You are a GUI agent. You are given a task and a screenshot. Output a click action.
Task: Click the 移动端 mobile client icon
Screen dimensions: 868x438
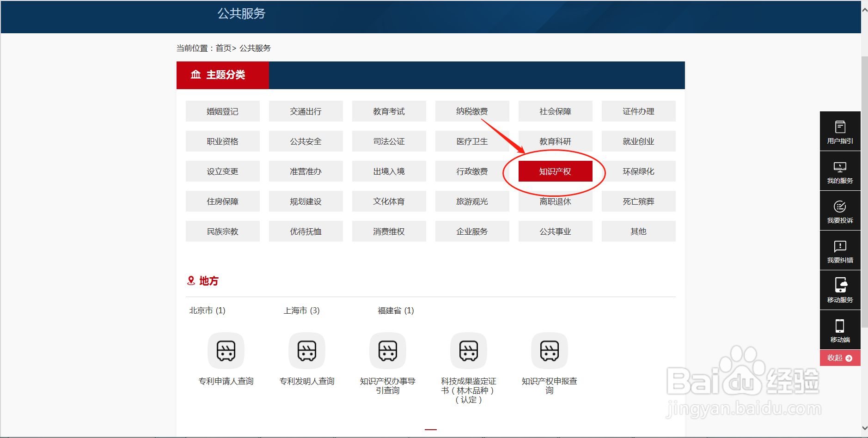(x=840, y=329)
